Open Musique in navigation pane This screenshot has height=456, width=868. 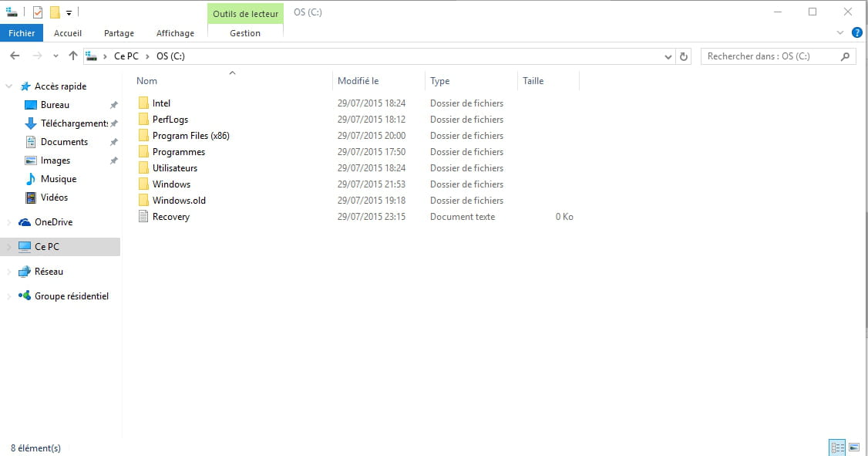click(x=58, y=179)
